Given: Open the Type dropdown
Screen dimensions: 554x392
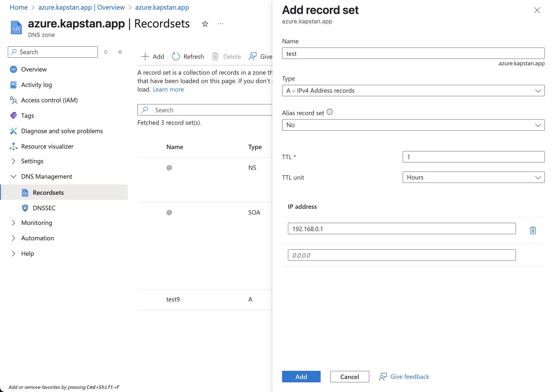Looking at the screenshot, I should [413, 91].
